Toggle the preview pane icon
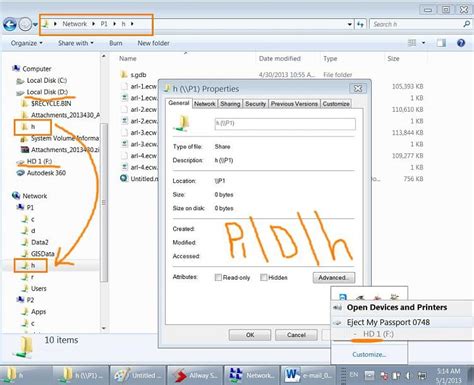Screen dimensions: 474x385 [441, 43]
